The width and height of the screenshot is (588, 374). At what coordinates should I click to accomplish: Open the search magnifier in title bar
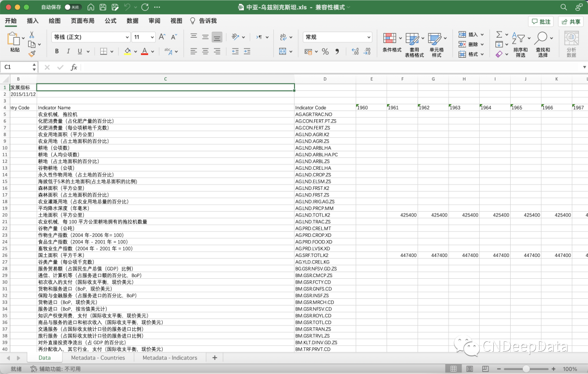[563, 7]
